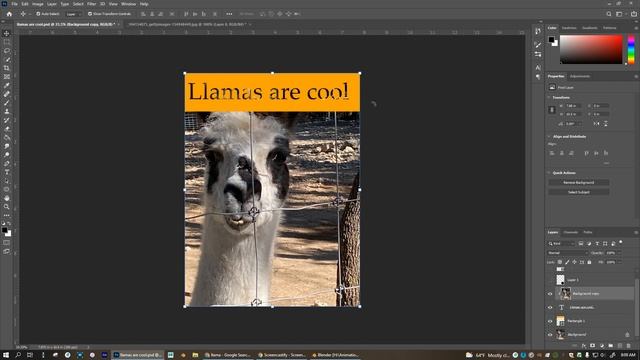
Task: Collapse the Align and Distribute section
Action: pos(549,136)
